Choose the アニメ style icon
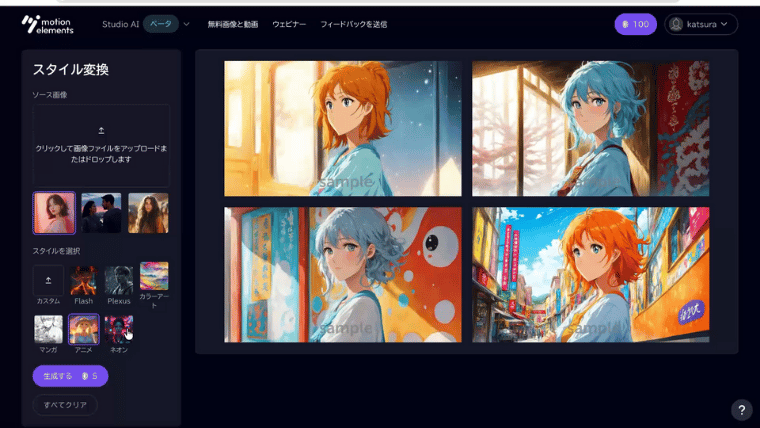The image size is (760, 428). (x=84, y=329)
